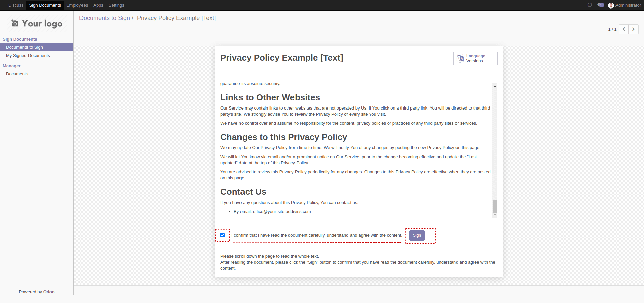The image size is (644, 303).
Task: Open the activities clock icon
Action: tap(590, 5)
